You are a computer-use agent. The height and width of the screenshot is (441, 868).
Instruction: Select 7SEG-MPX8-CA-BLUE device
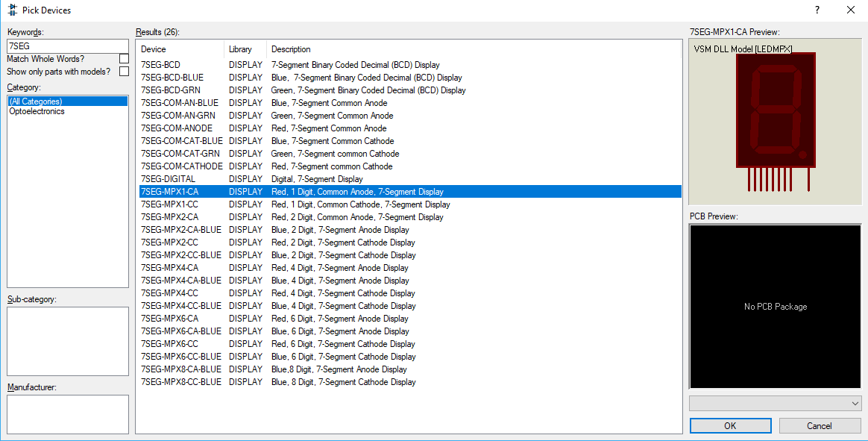pyautogui.click(x=410, y=369)
